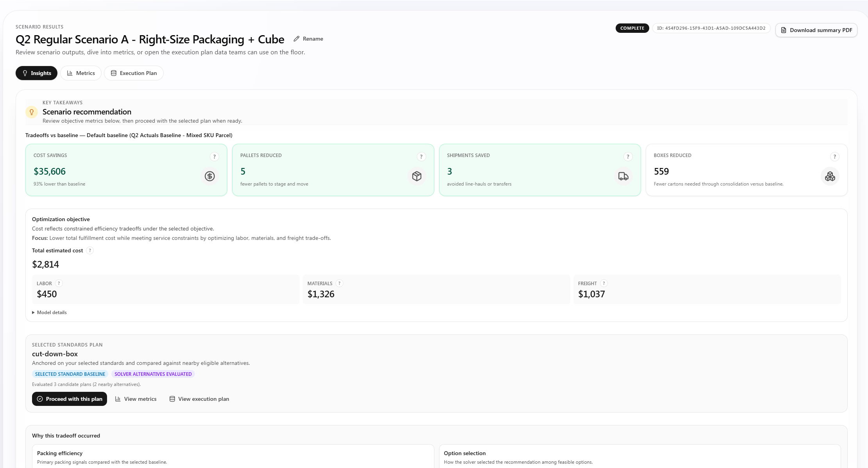Screen dimensions: 868x468
Task: Click the package icon on Pallets Reduced card
Action: [x=417, y=176]
